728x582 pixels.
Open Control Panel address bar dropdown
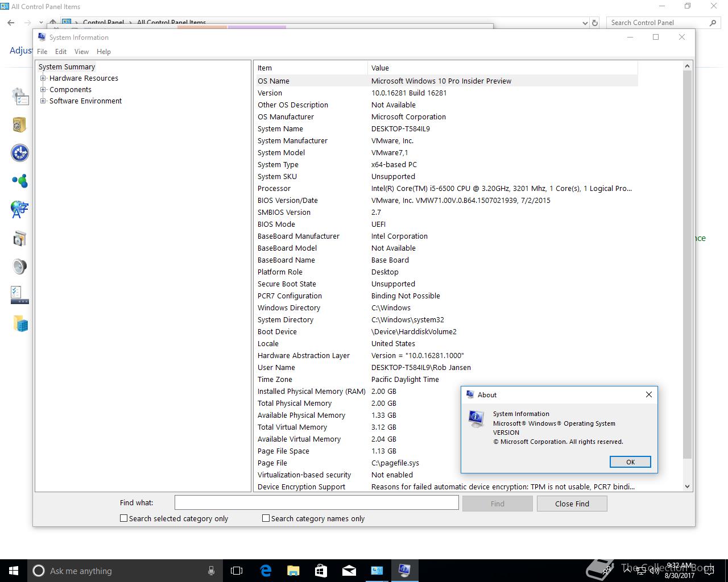[585, 23]
